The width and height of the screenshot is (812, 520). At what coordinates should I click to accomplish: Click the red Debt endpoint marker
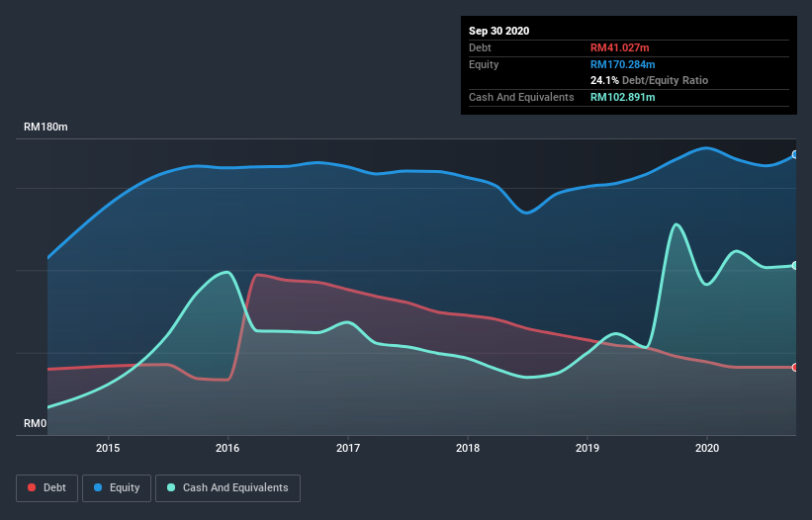795,368
